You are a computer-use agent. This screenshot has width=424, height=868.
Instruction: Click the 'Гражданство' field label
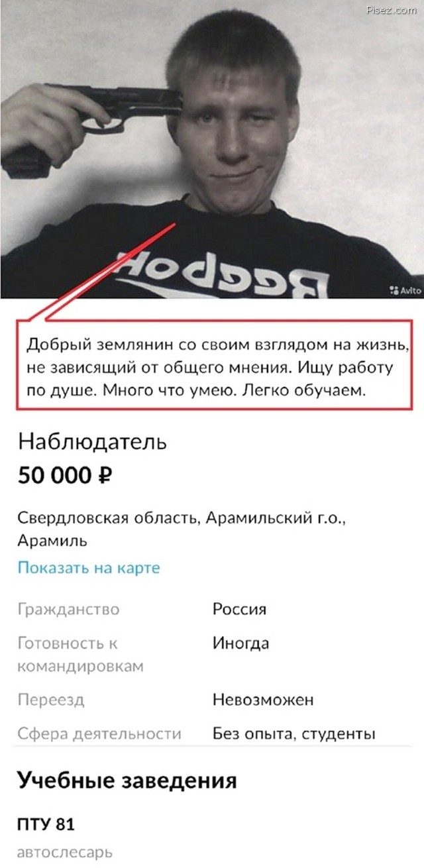tap(68, 609)
